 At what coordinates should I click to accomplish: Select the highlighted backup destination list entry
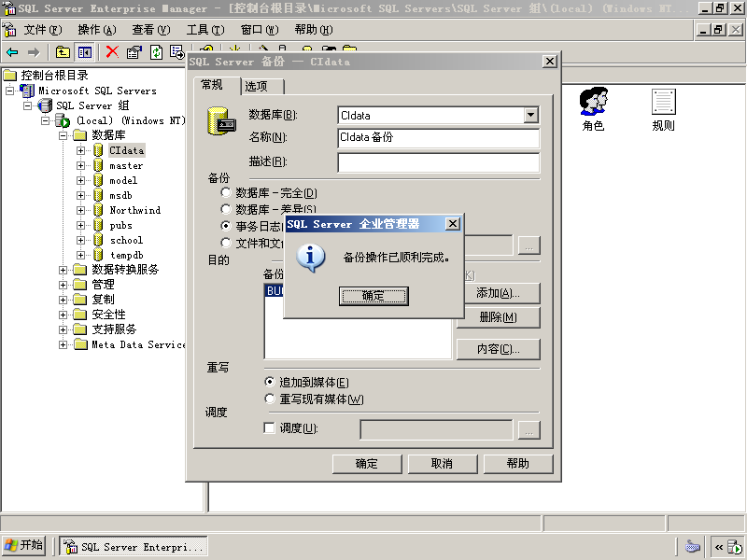point(274,290)
